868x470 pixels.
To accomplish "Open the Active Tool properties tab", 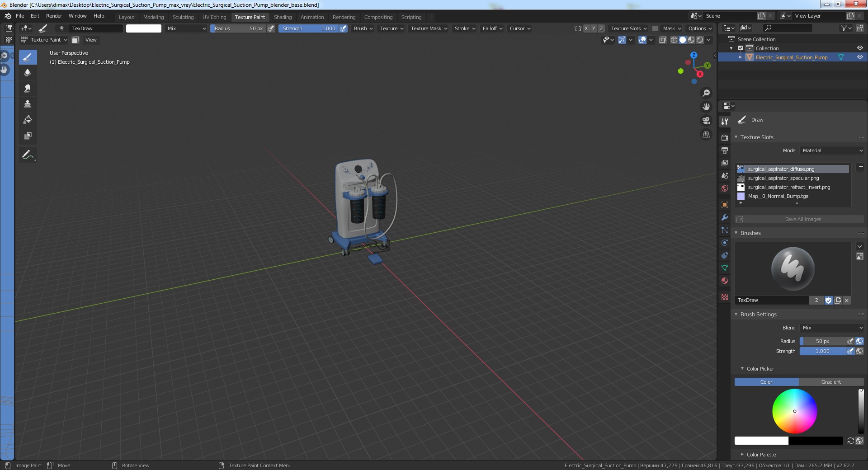I will tap(725, 121).
